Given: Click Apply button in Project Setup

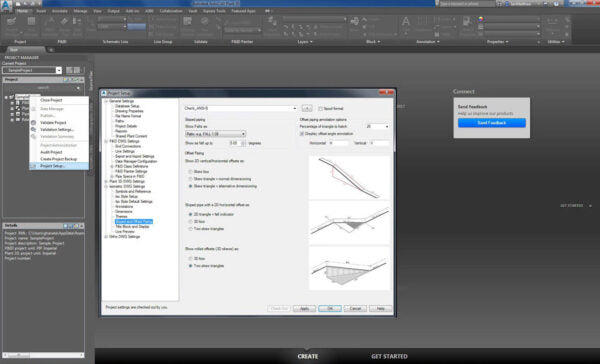Looking at the screenshot, I should (x=304, y=309).
